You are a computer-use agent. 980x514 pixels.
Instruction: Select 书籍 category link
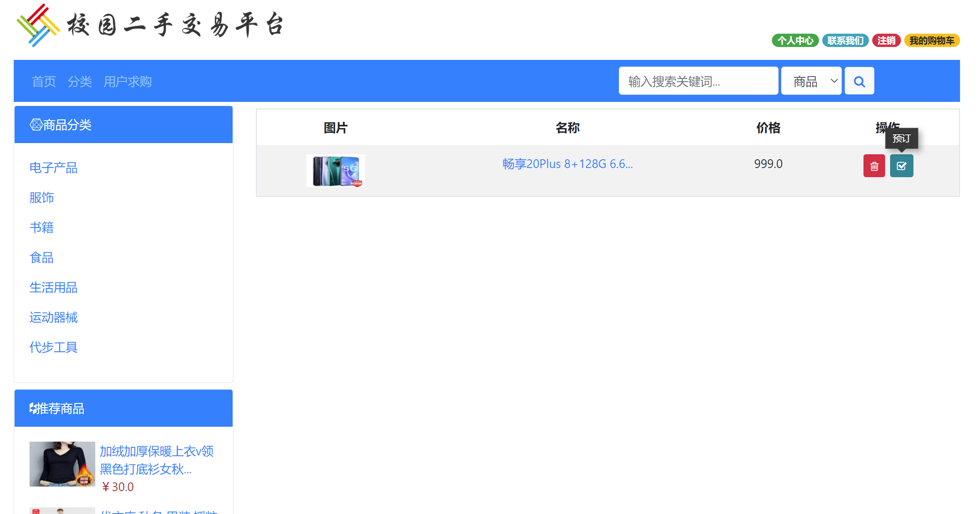click(x=42, y=227)
